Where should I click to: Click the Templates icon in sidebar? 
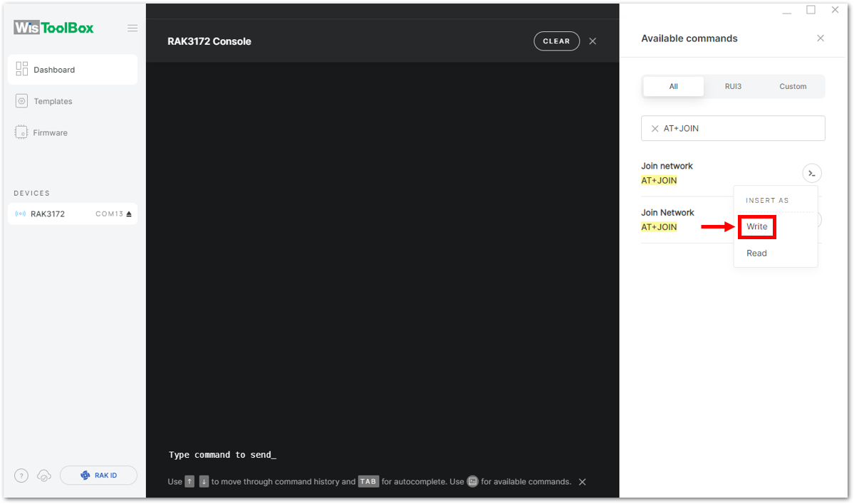click(x=21, y=100)
